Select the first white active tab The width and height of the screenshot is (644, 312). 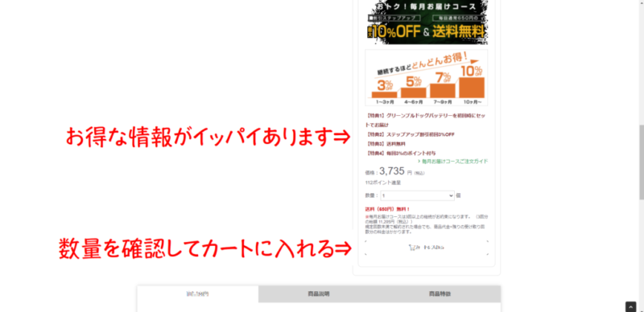(x=198, y=294)
